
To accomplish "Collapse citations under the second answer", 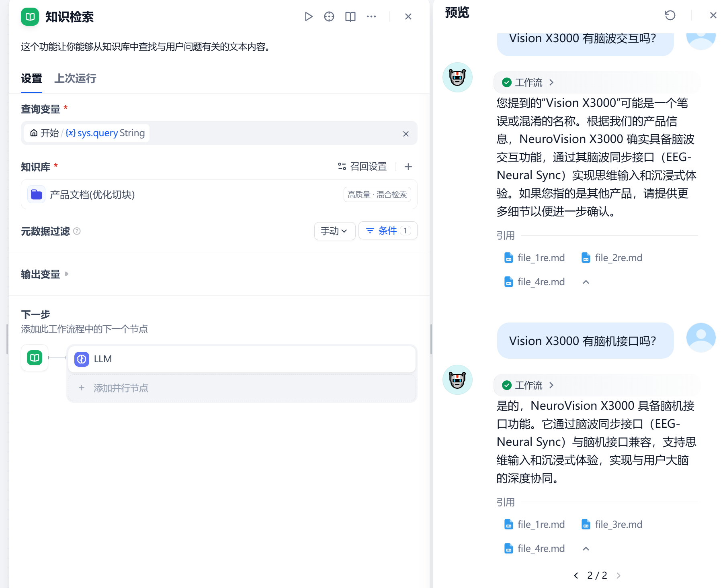I will tap(586, 549).
